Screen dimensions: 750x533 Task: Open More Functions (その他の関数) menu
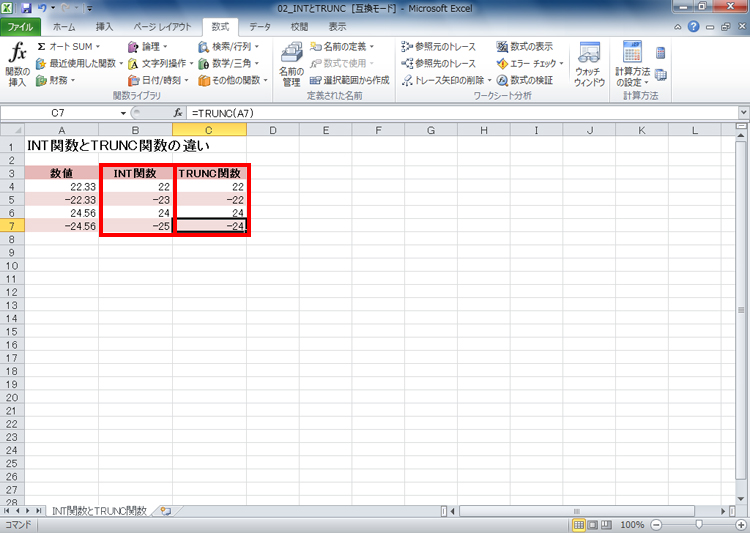tap(233, 80)
